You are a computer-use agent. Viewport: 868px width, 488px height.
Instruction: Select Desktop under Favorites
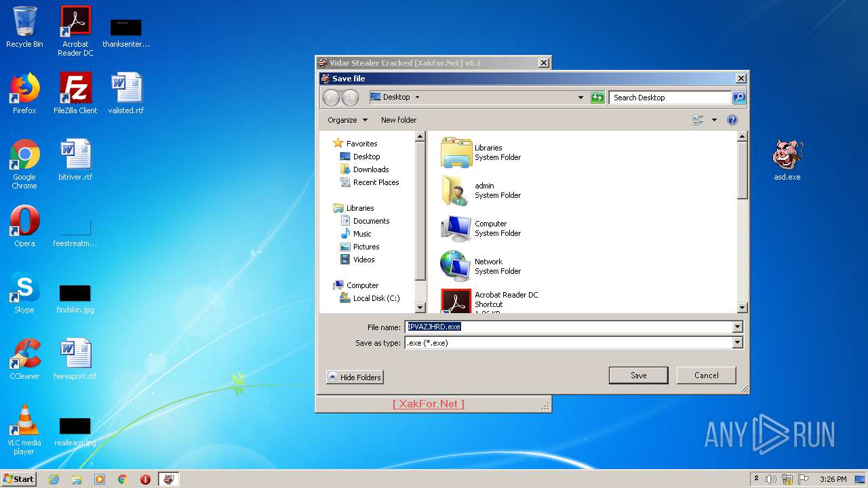click(359, 157)
